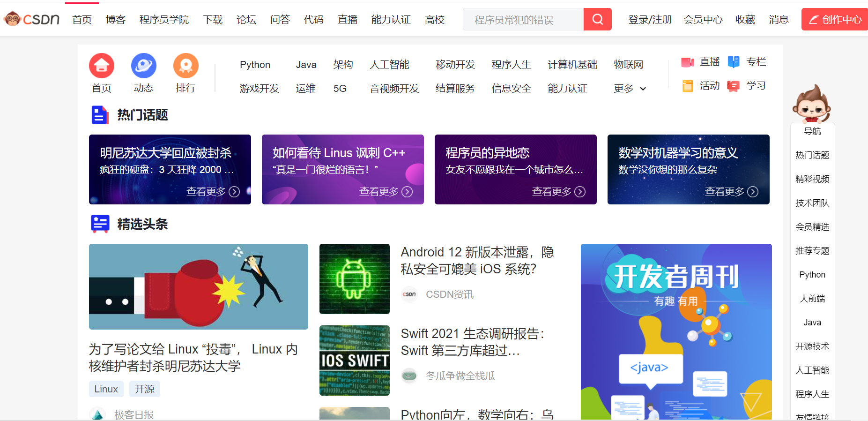Jump to 技术团队 in side navigation
This screenshot has height=421, width=868.
(x=812, y=203)
